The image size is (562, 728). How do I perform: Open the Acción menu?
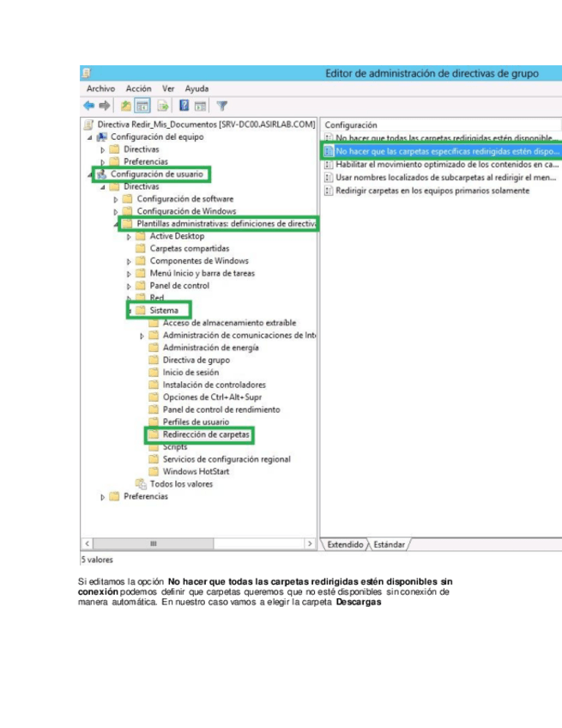(x=138, y=88)
